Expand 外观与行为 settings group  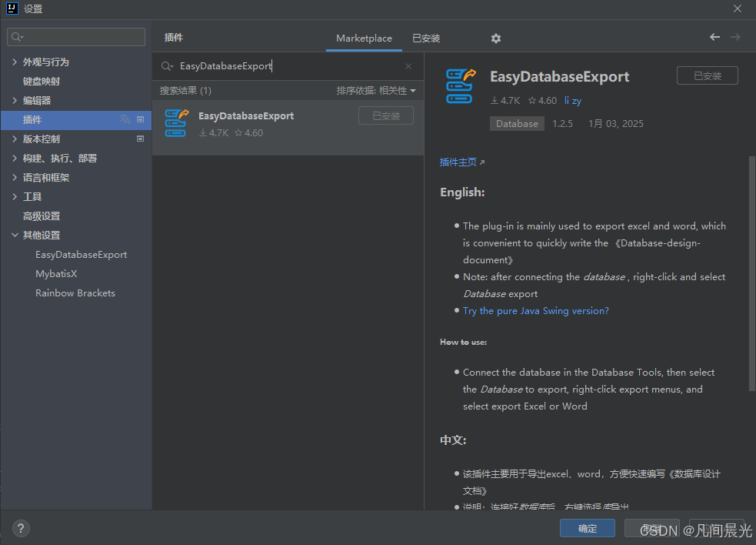coord(15,62)
